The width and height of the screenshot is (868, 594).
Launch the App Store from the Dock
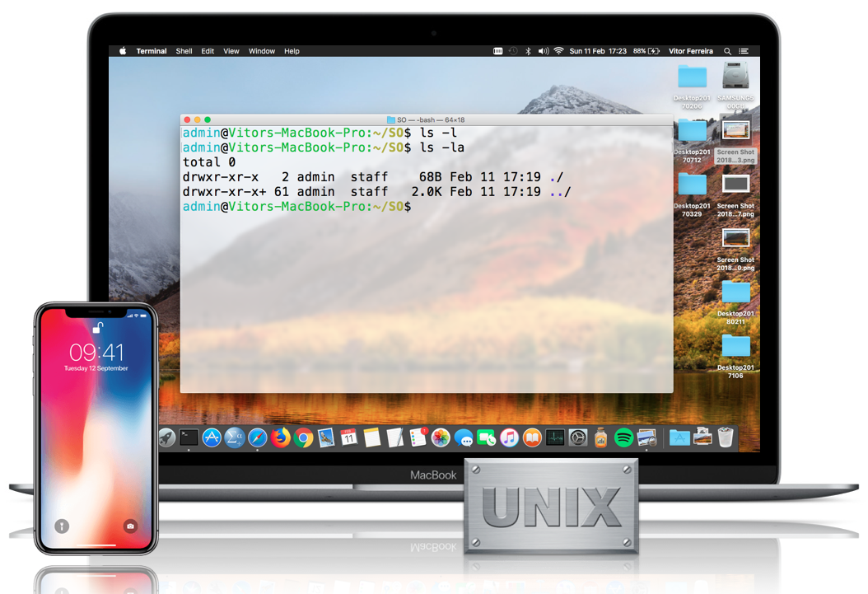[x=212, y=438]
